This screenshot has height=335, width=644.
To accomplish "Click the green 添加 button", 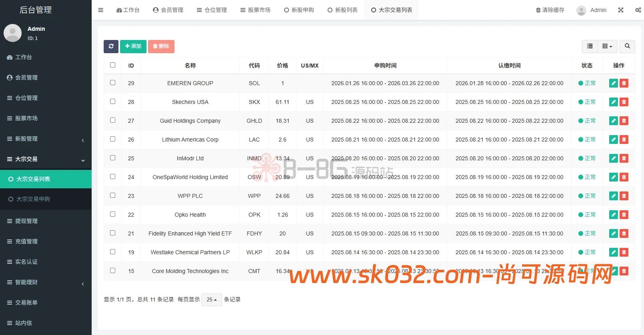I will (133, 46).
